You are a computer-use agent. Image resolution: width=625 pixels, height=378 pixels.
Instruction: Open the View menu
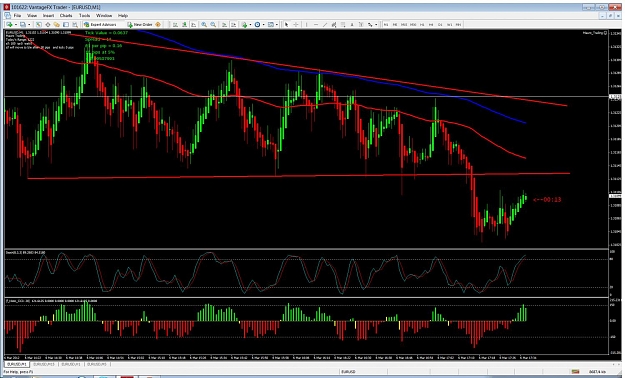(32, 16)
